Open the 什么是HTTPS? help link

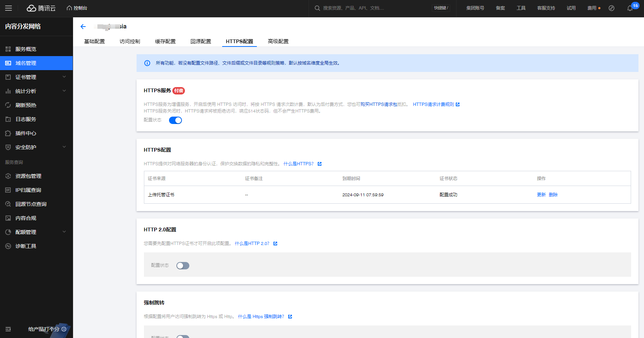(299, 164)
